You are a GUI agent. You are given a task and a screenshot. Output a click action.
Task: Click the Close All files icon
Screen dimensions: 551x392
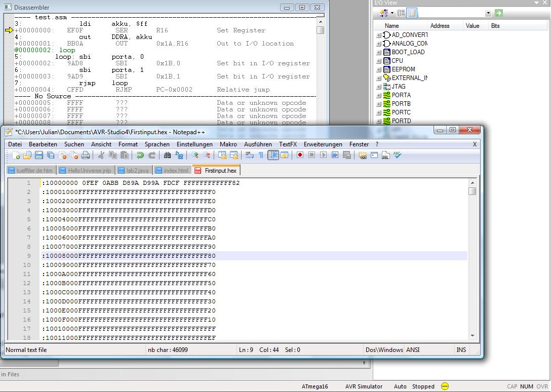74,155
